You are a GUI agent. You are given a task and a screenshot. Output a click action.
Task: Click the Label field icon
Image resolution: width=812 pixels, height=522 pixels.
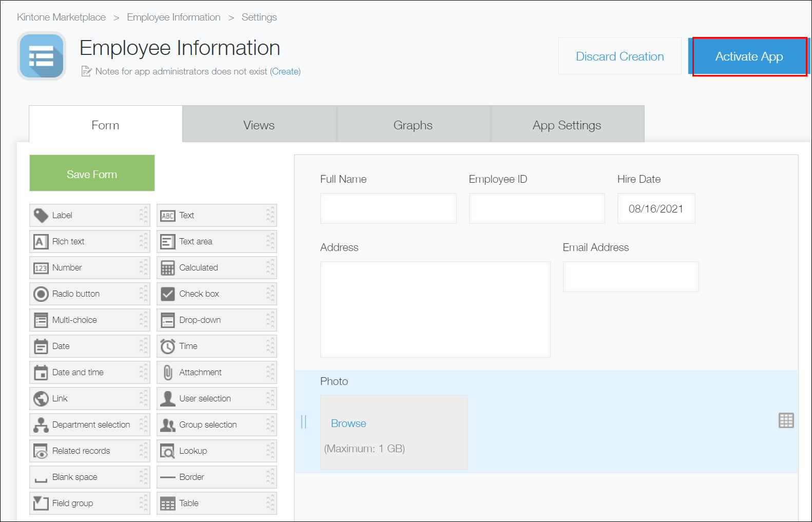click(41, 216)
